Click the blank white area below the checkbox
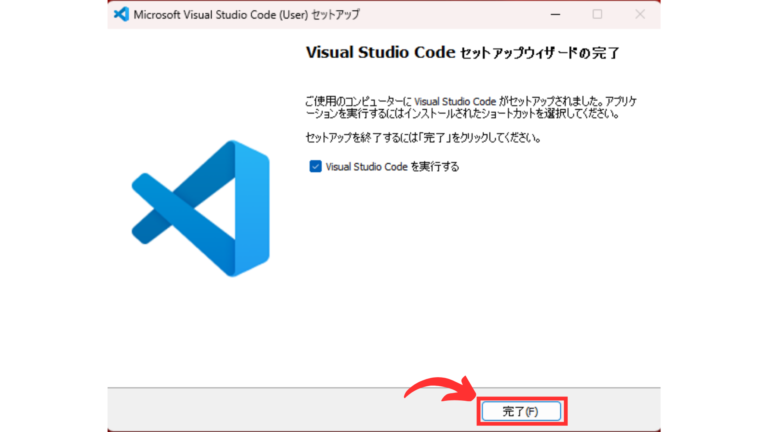The width and height of the screenshot is (768, 432). pos(470,270)
